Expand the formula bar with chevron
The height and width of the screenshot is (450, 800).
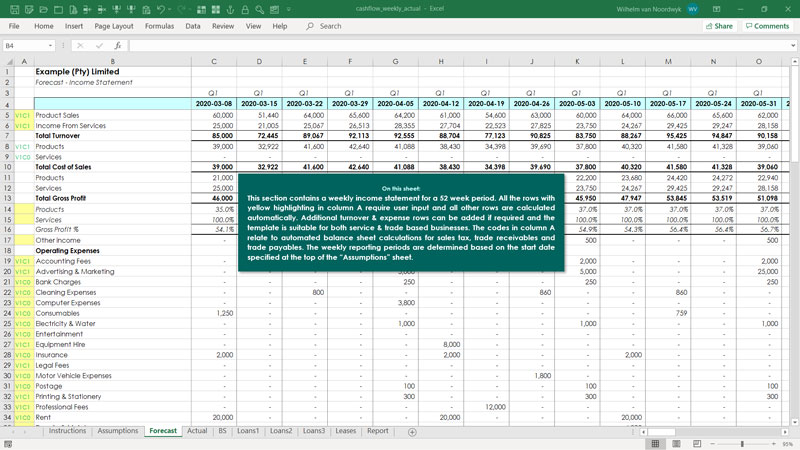(x=793, y=45)
